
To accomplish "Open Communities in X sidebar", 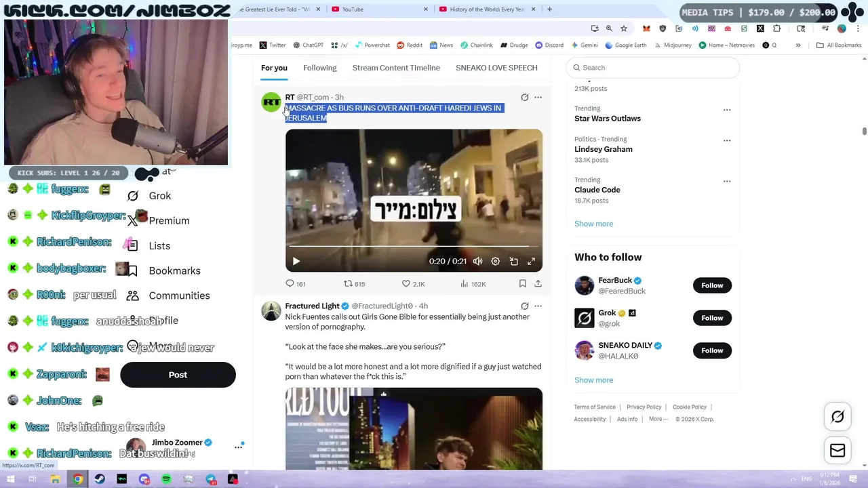I will click(169, 296).
